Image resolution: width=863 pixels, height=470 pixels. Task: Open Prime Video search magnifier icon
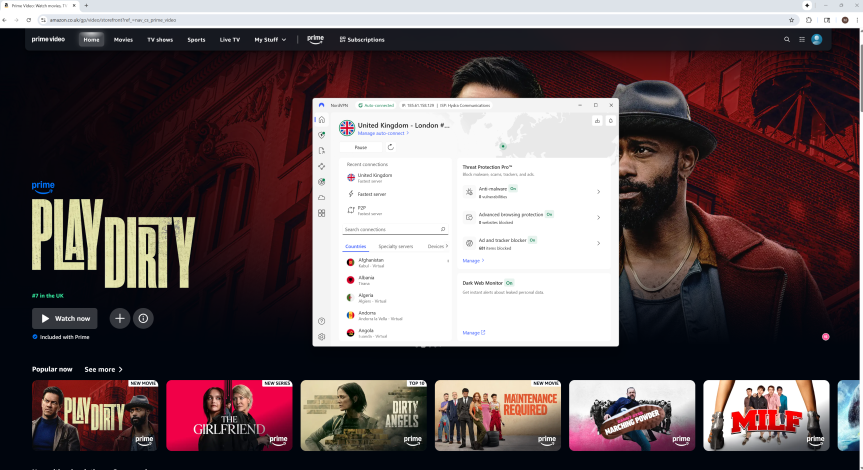click(786, 40)
